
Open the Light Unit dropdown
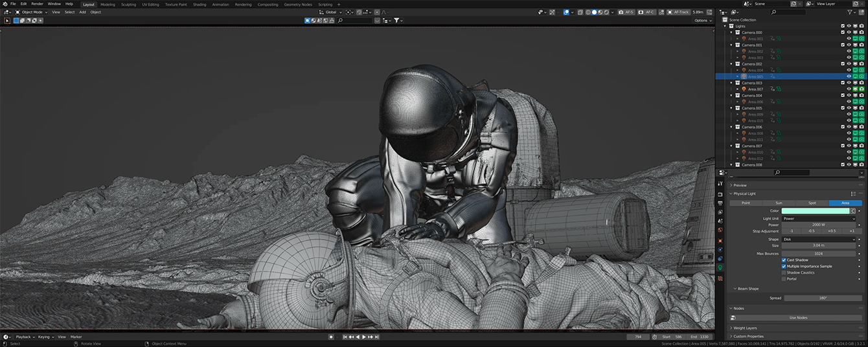coord(819,219)
